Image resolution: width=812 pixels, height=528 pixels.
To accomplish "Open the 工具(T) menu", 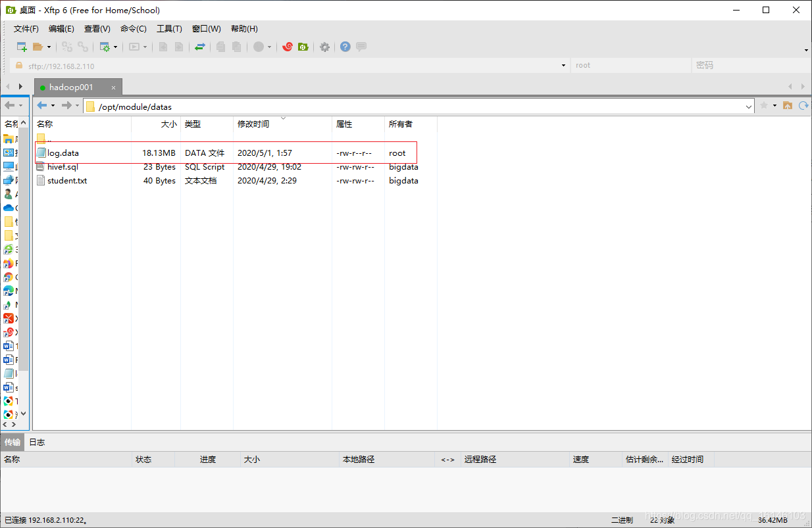I will click(169, 29).
